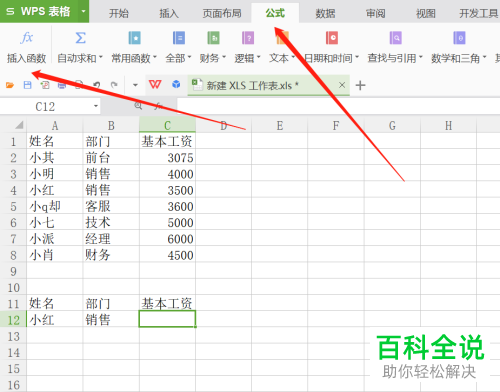The height and width of the screenshot is (392, 500).
Task: Select cell with value 6000
Action: tap(167, 239)
